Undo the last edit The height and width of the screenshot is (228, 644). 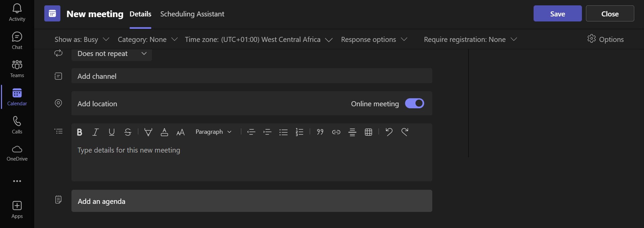pyautogui.click(x=389, y=132)
